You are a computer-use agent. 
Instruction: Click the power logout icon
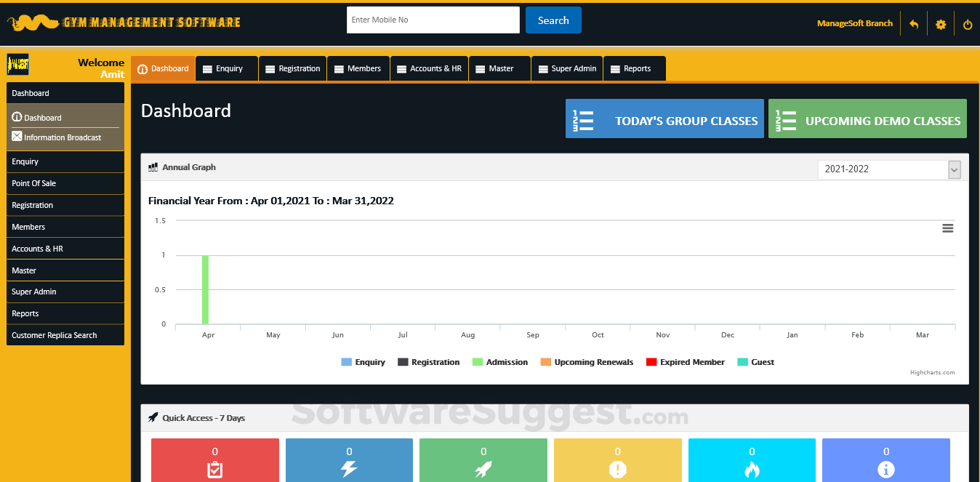[x=967, y=25]
